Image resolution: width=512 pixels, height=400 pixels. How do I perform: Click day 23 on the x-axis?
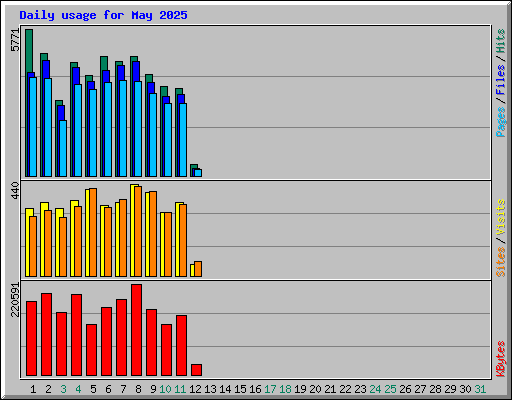(x=360, y=389)
